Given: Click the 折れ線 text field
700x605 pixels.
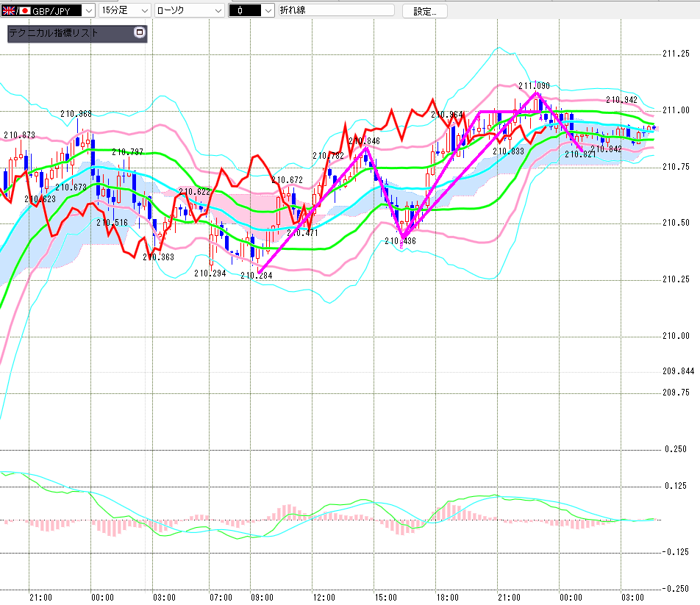Looking at the screenshot, I should pyautogui.click(x=337, y=10).
